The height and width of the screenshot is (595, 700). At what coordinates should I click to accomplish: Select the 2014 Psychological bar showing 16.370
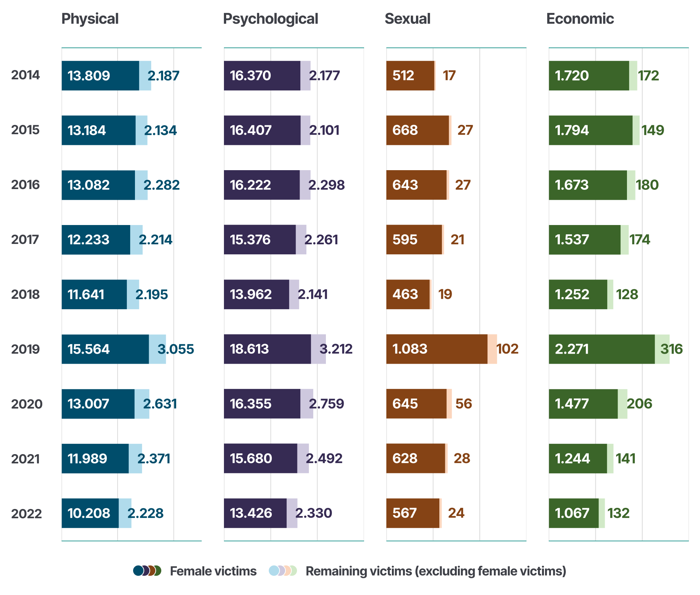point(262,76)
